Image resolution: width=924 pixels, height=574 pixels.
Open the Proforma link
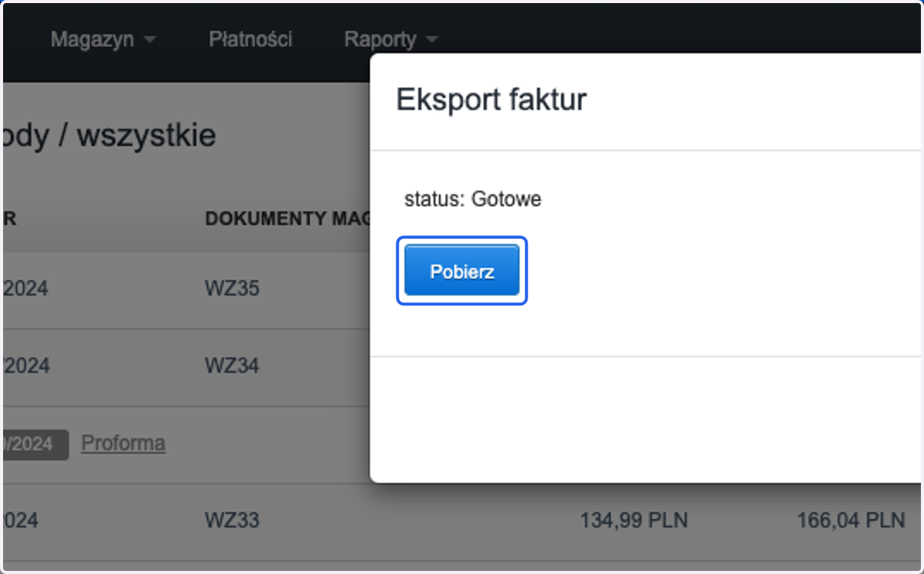(123, 443)
